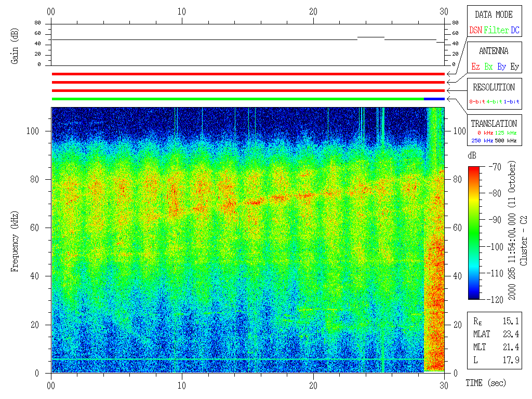The height and width of the screenshot is (399, 532).
Task: Click the blue DC data mode label
Action: pos(515,30)
